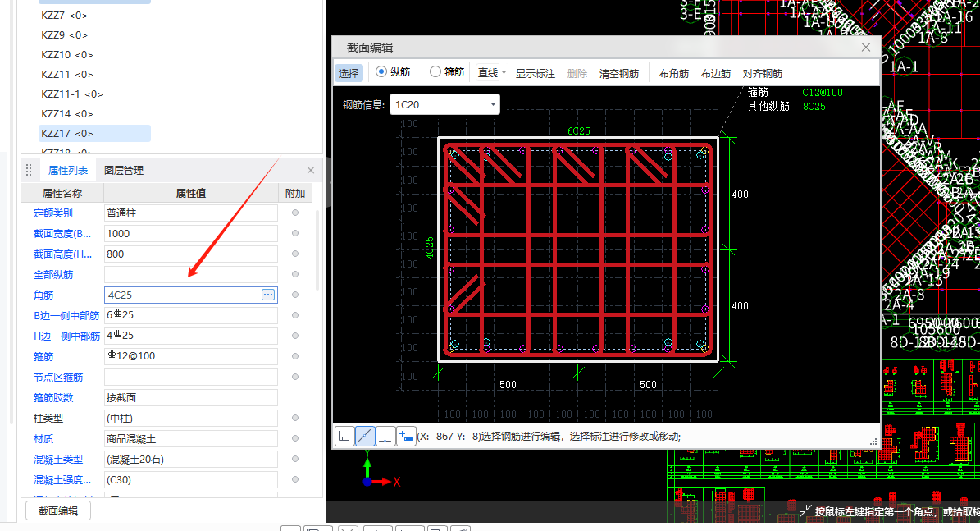Image resolution: width=980 pixels, height=531 pixels.
Task: Open the 钢筋信息 1C20 dropdown
Action: 444,104
